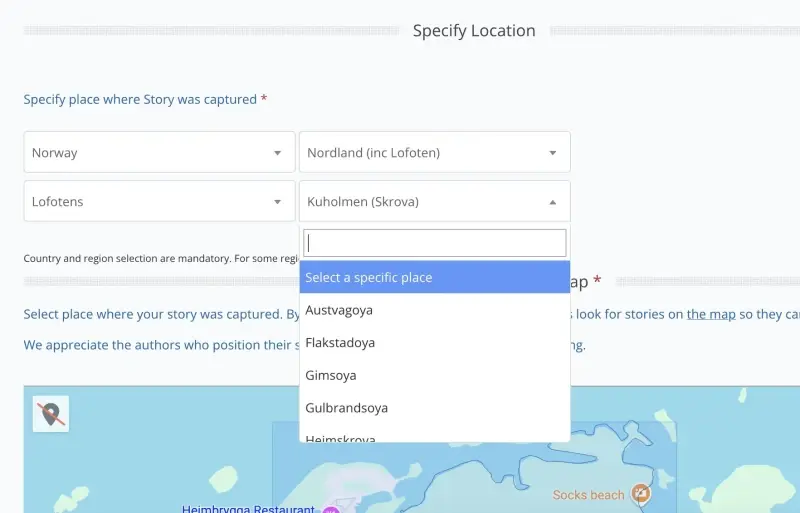Click Heimbrygga Restaurant label on map

pyautogui.click(x=248, y=509)
